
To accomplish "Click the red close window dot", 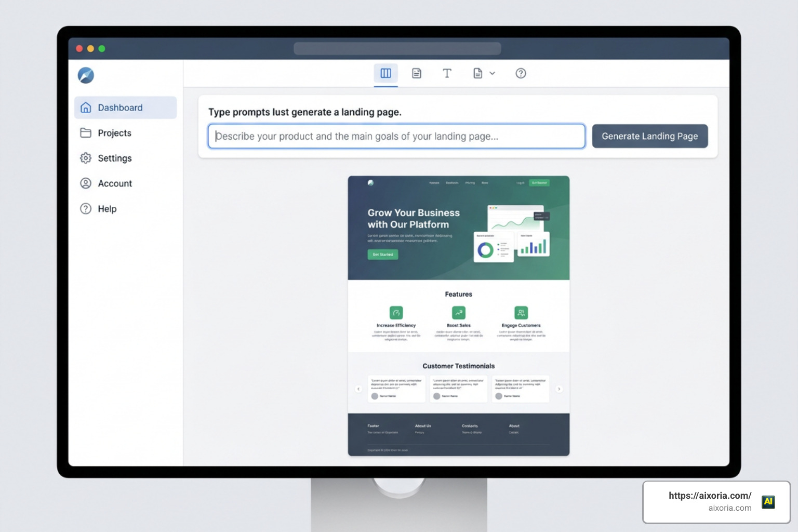I will click(x=79, y=48).
